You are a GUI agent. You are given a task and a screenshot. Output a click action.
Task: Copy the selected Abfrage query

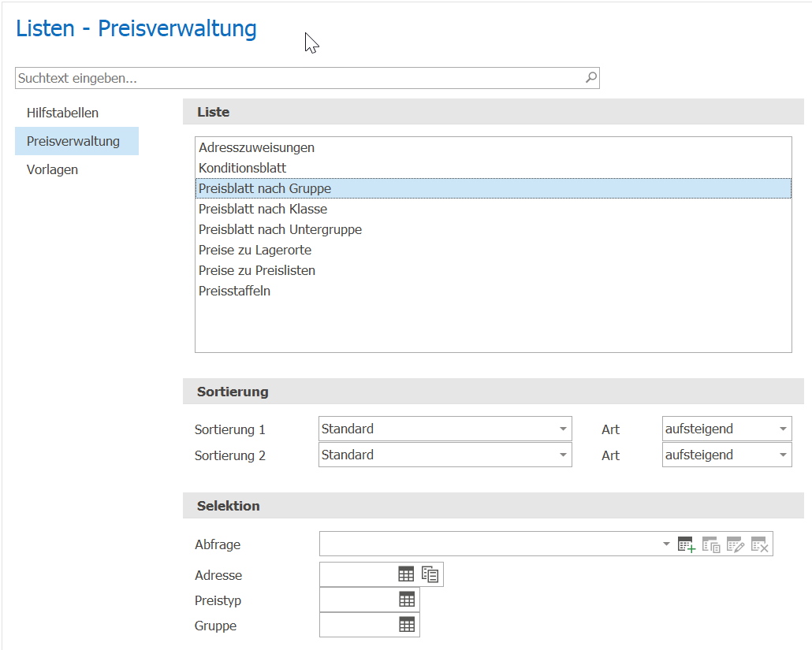click(x=711, y=544)
